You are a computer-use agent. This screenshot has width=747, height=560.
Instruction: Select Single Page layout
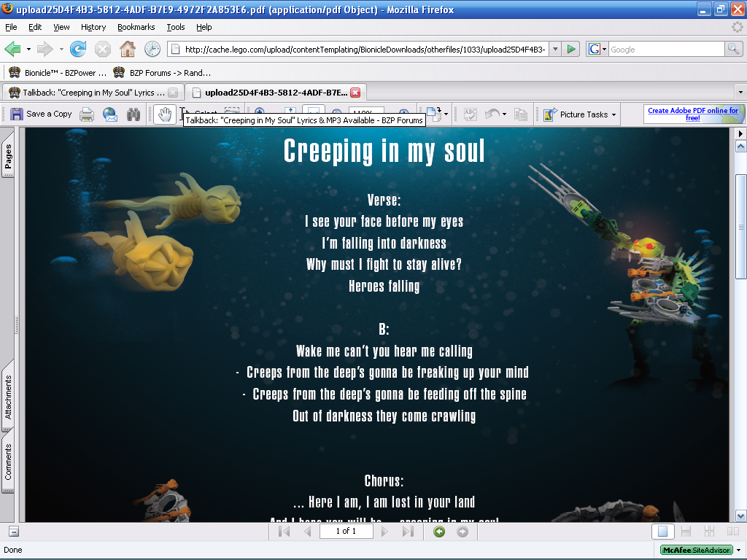pyautogui.click(x=662, y=531)
